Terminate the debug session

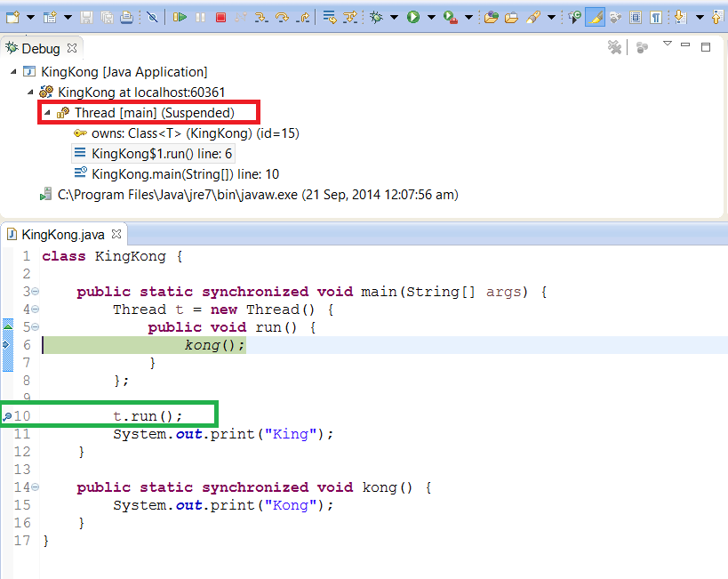click(221, 15)
